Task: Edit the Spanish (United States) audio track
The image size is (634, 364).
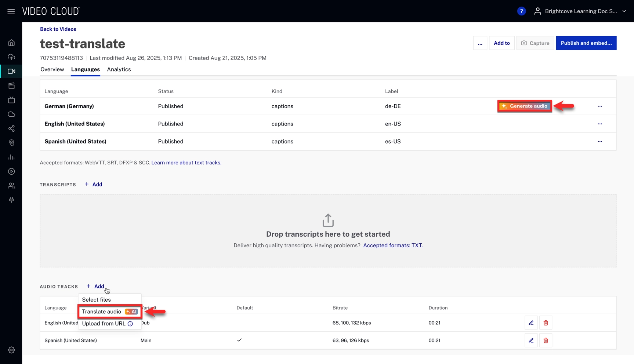Action: 531,341
